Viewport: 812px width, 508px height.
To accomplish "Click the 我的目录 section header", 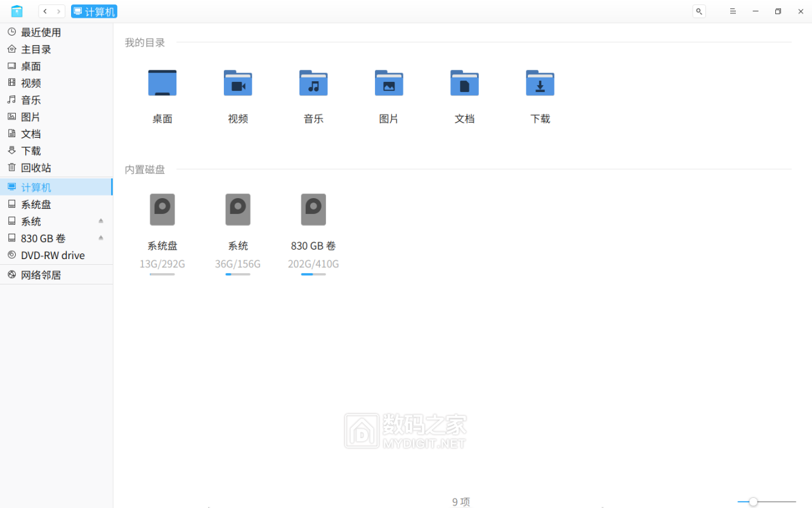I will point(145,43).
